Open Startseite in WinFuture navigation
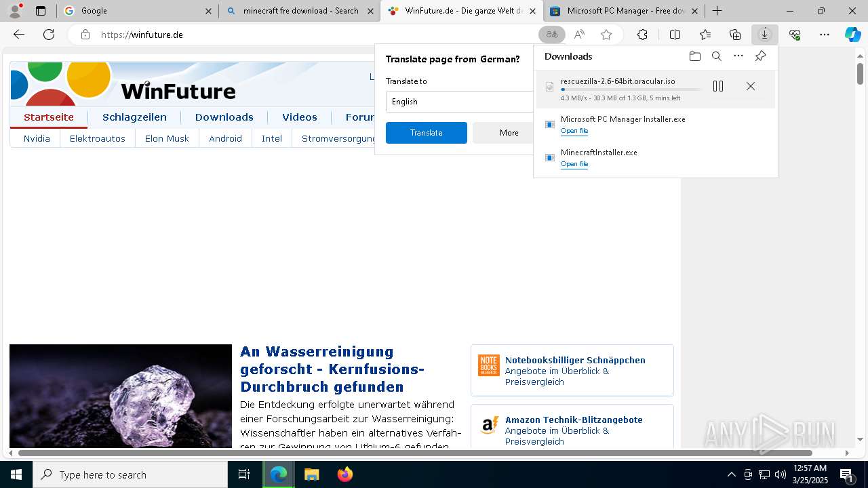This screenshot has height=488, width=868. tap(49, 117)
